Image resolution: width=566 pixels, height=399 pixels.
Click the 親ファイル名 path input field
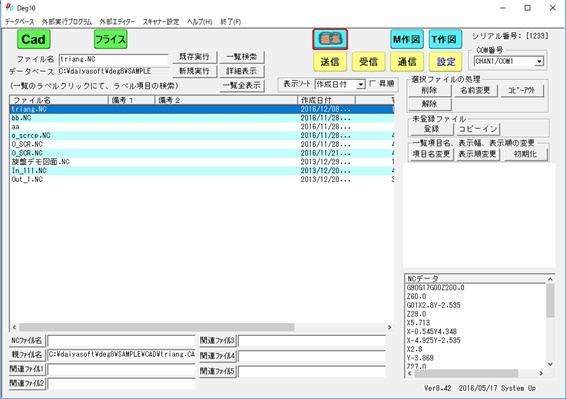pos(121,355)
